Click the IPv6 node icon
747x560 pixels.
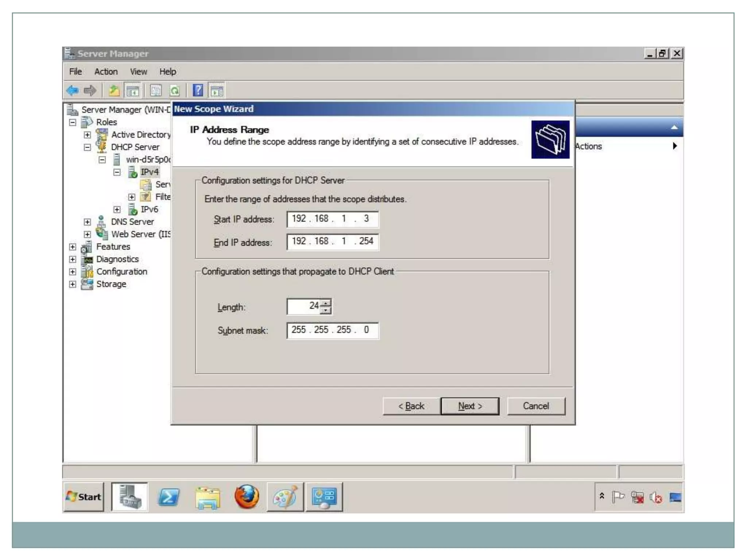(133, 209)
